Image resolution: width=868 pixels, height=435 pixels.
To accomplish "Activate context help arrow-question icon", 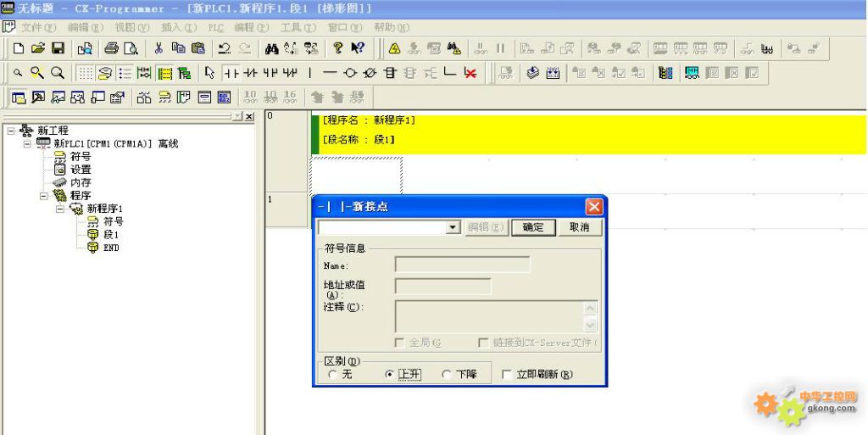I will 358,48.
